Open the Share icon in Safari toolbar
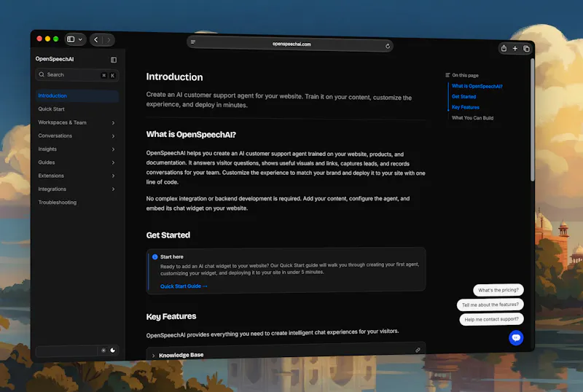The height and width of the screenshot is (392, 583). (x=504, y=48)
